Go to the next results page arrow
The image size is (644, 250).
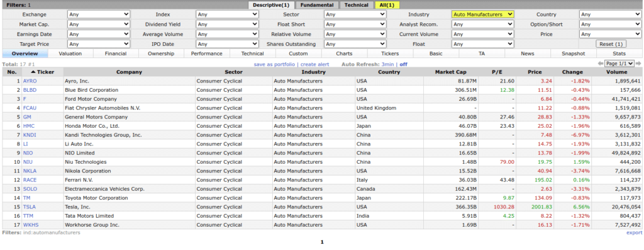tap(639, 64)
